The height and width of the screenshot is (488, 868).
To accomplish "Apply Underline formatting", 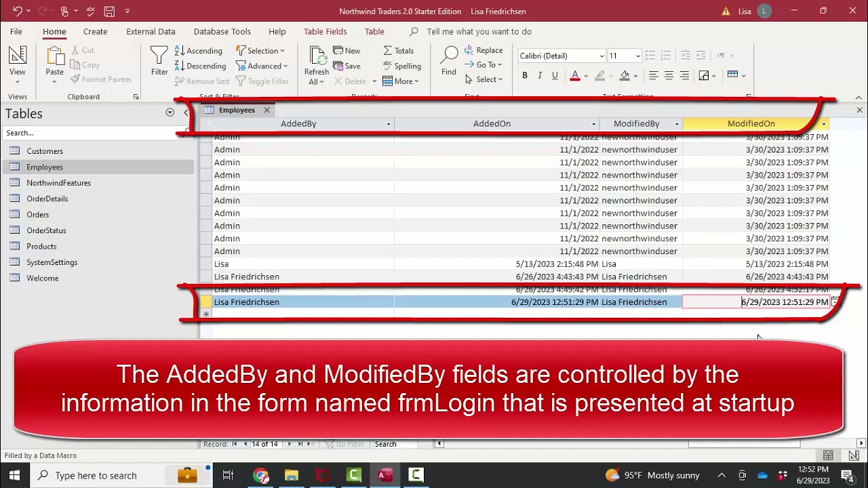I will click(x=555, y=75).
